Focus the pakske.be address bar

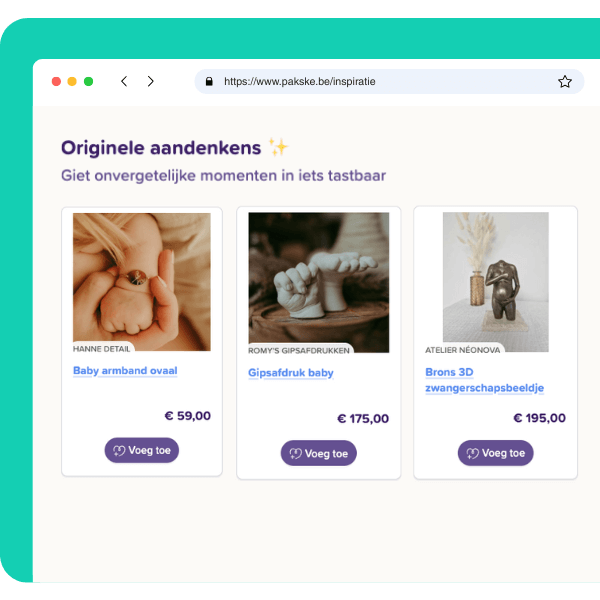380,81
